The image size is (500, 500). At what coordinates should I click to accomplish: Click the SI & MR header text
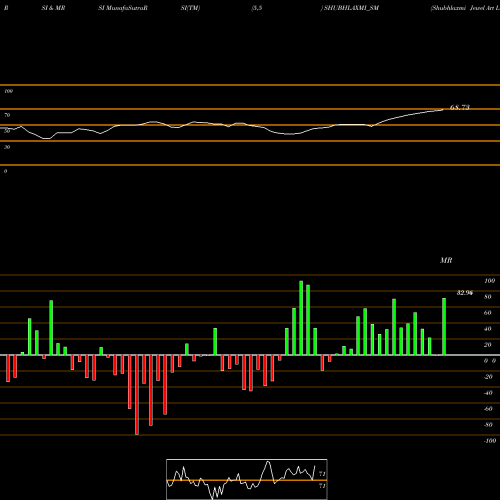53,8
